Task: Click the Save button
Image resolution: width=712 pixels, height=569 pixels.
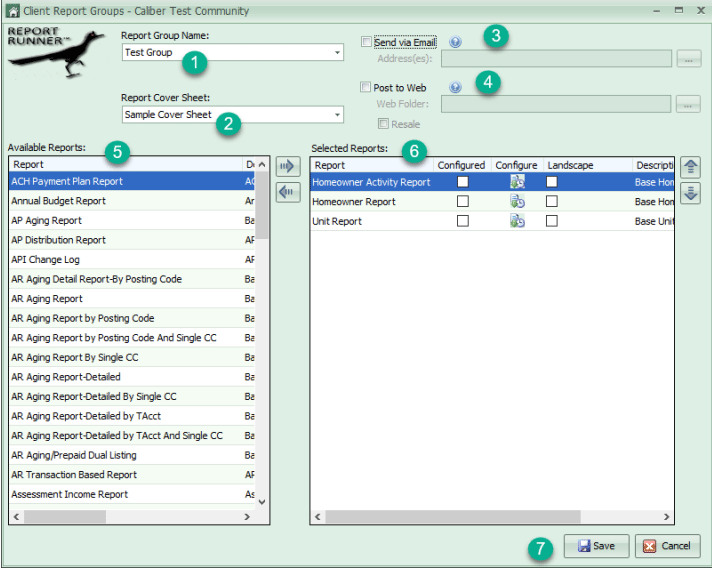Action: click(596, 546)
